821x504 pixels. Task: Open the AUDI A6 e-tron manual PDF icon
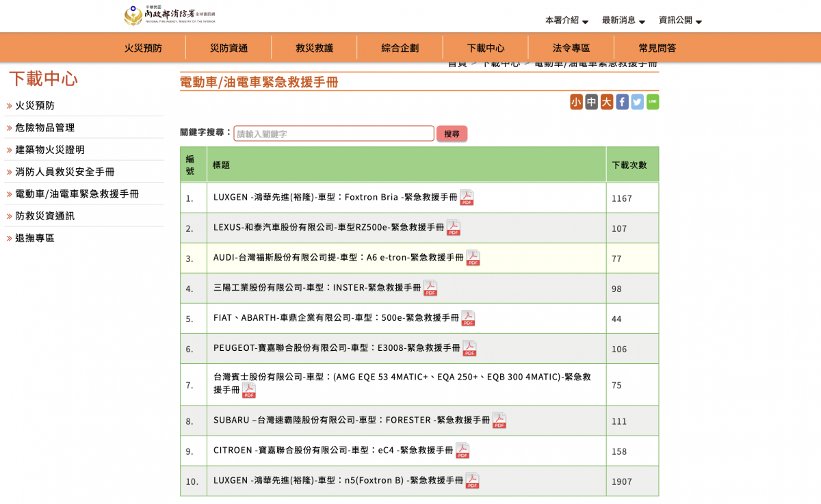pos(472,258)
